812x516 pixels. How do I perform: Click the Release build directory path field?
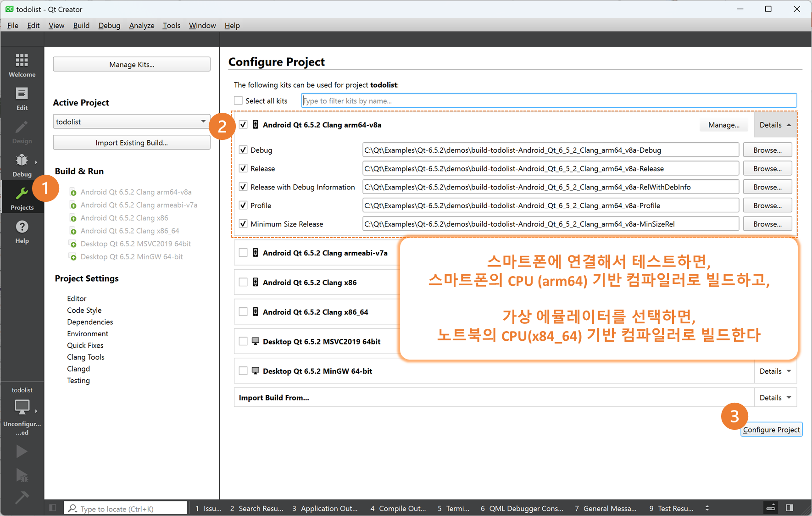click(x=551, y=168)
